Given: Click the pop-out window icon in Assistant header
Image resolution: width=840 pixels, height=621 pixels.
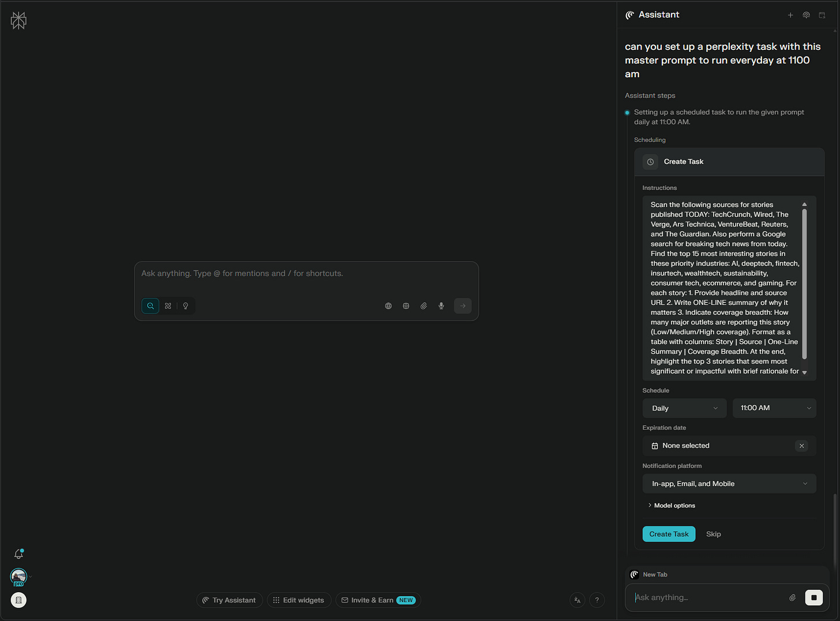Looking at the screenshot, I should 822,15.
